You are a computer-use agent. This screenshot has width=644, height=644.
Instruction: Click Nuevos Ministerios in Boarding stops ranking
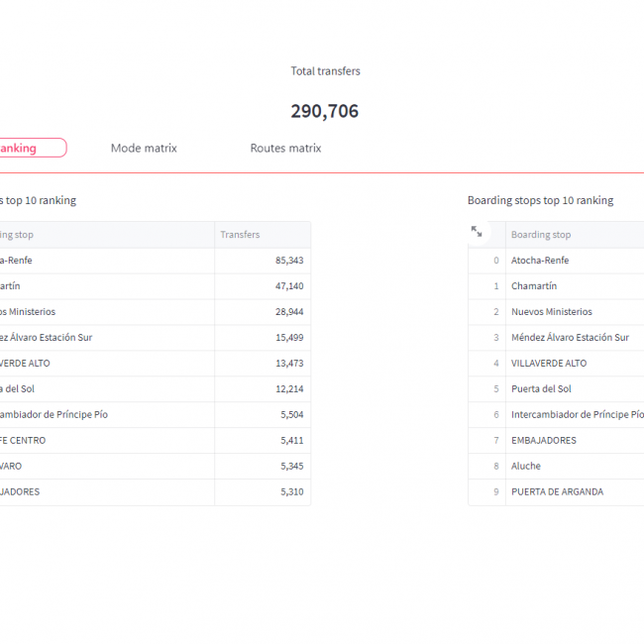[x=552, y=312]
